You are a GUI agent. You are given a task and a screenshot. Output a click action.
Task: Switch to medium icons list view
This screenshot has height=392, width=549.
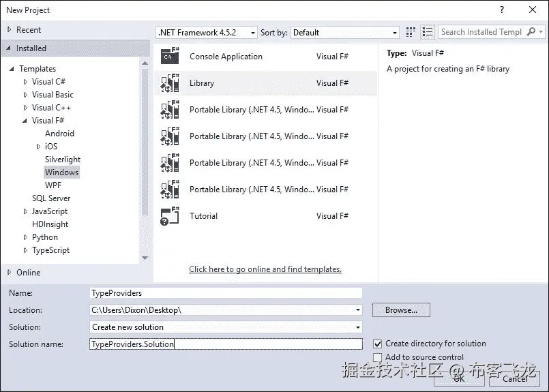(x=428, y=32)
